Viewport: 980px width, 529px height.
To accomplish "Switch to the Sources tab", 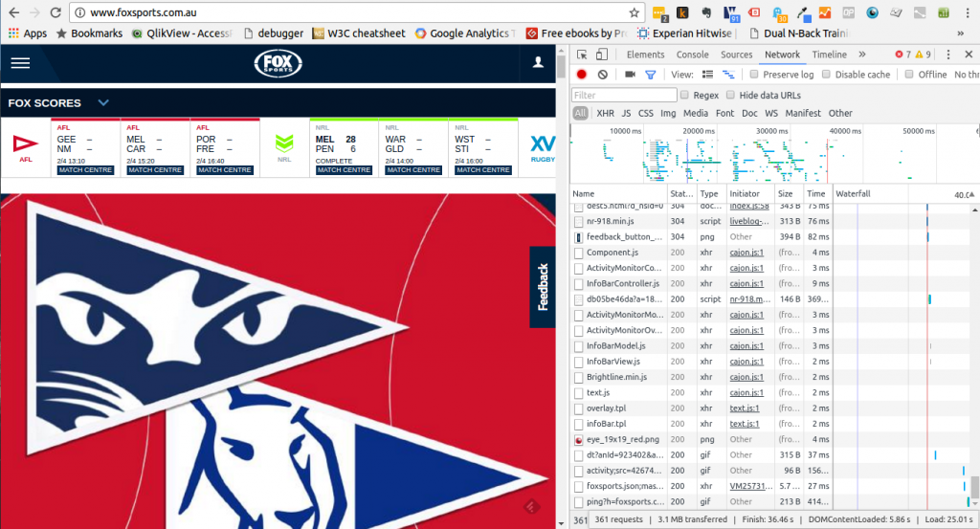I will (736, 55).
